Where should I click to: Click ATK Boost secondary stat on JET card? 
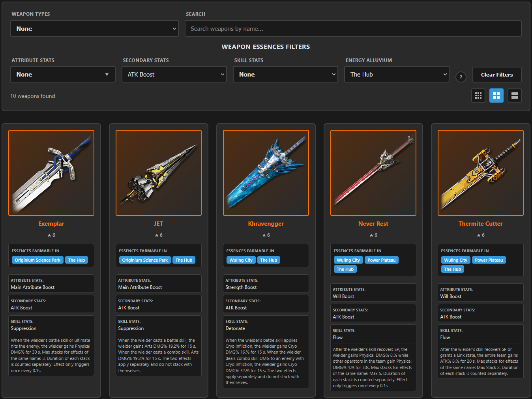(129, 308)
